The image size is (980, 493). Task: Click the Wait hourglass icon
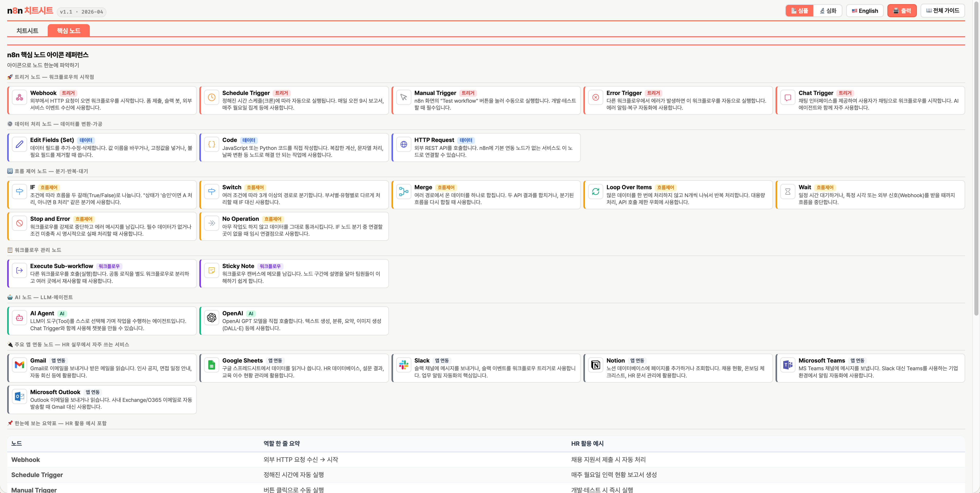click(788, 192)
